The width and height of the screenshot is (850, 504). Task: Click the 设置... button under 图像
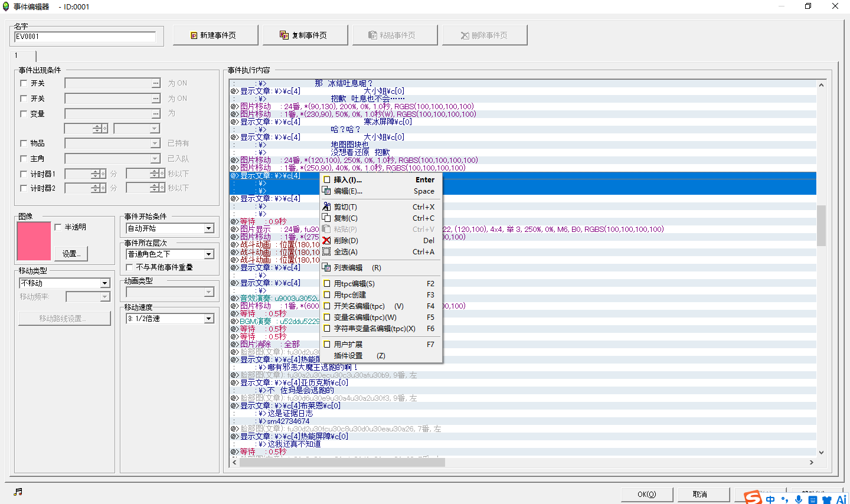(x=71, y=254)
